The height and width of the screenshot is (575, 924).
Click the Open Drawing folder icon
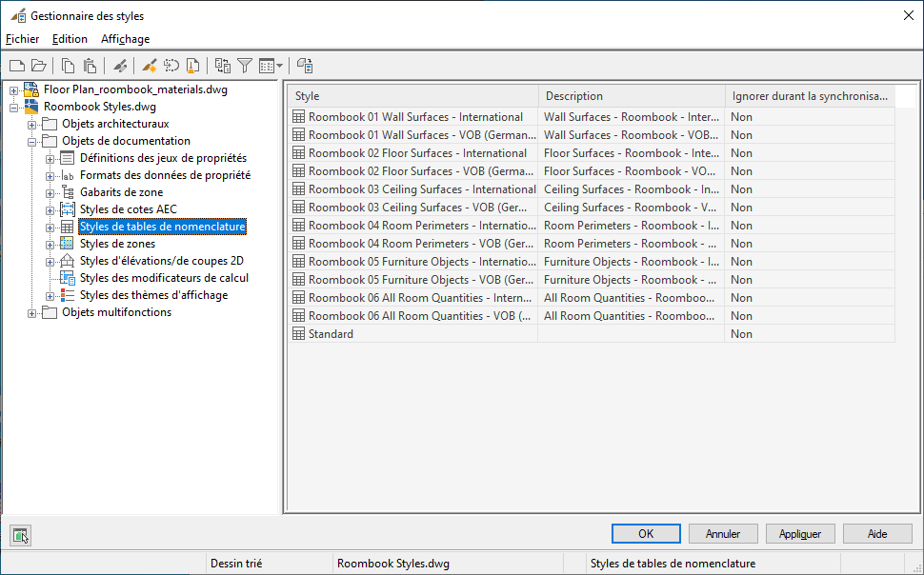tap(39, 66)
